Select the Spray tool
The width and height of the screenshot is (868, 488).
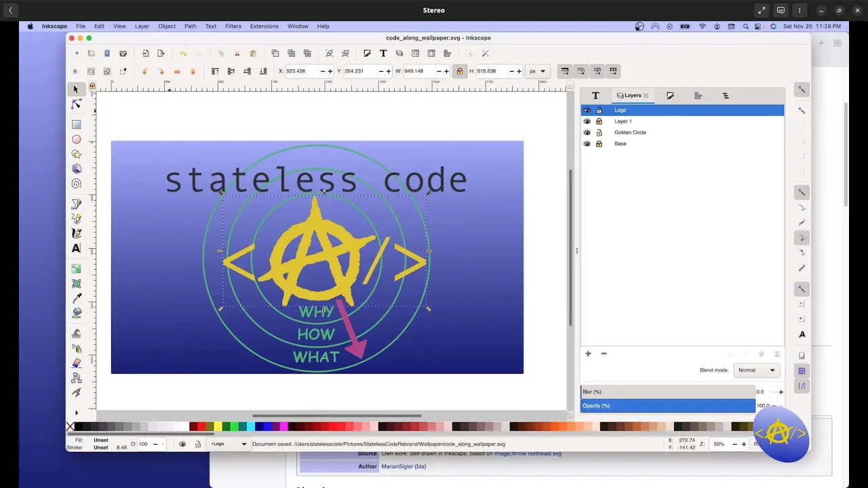pos(76,348)
